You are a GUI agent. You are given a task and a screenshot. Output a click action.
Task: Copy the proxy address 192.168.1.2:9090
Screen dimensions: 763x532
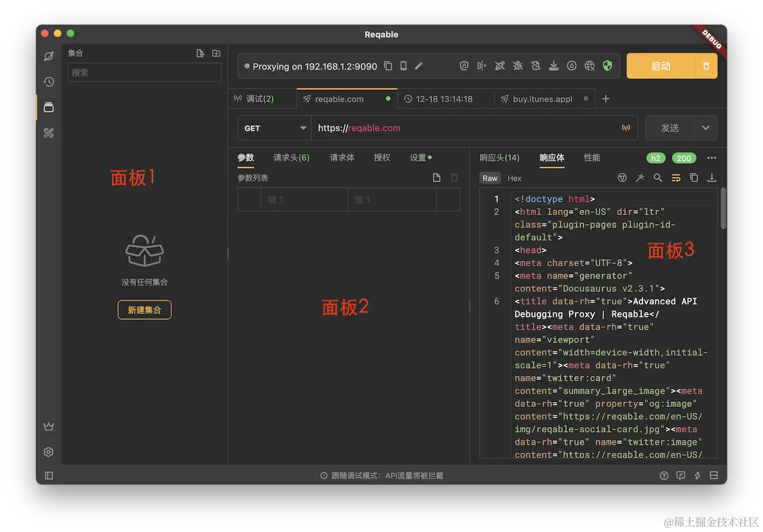coord(388,66)
